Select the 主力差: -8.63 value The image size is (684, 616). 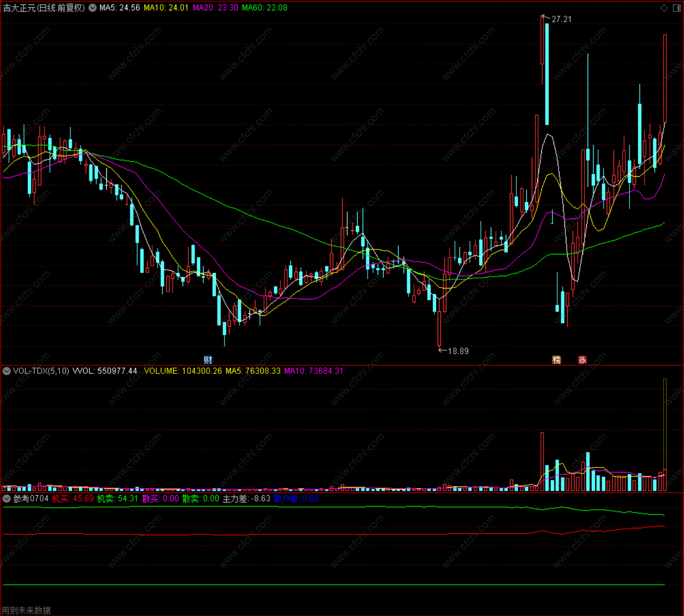246,499
